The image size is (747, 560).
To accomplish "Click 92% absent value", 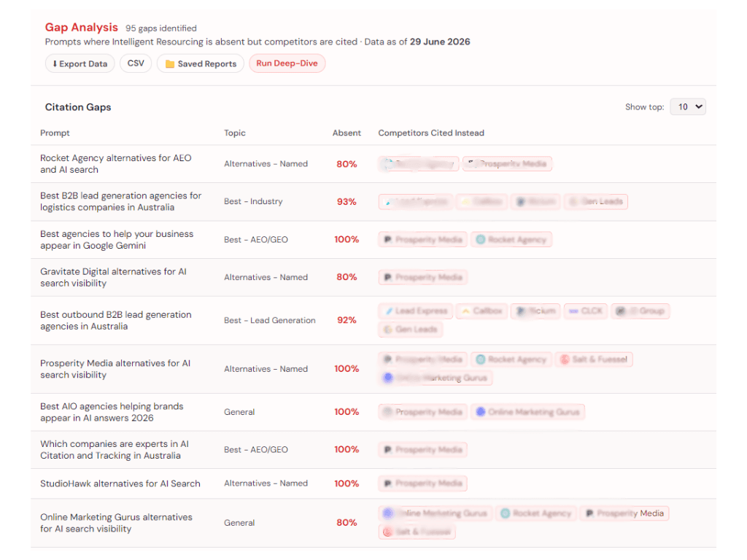I will 347,320.
